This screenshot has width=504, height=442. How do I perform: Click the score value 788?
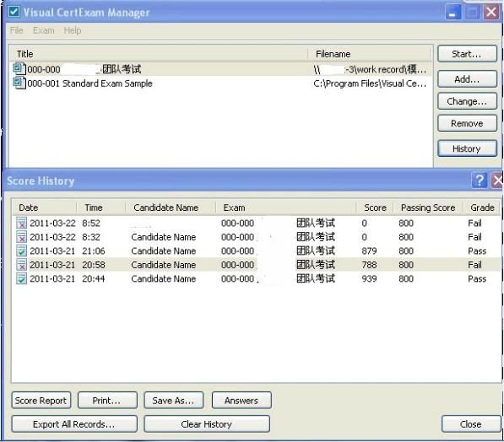coord(369,265)
